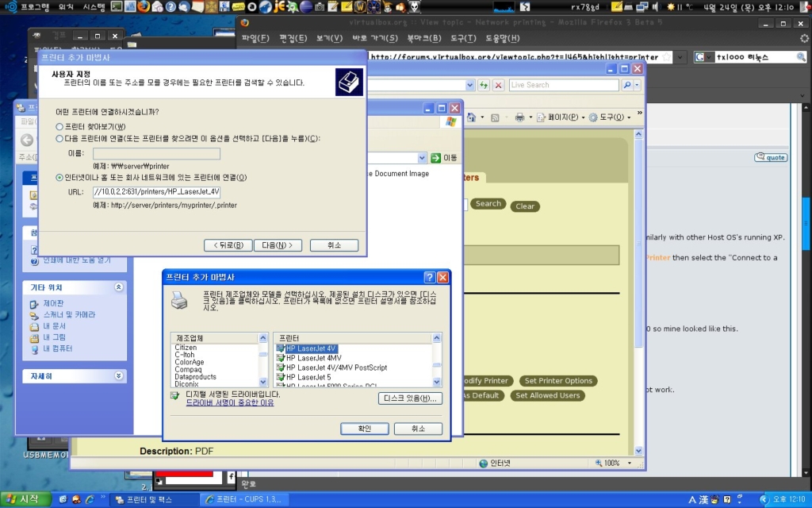Click the XP '시작' Start button
Image resolution: width=812 pixels, height=508 pixels.
coord(25,500)
